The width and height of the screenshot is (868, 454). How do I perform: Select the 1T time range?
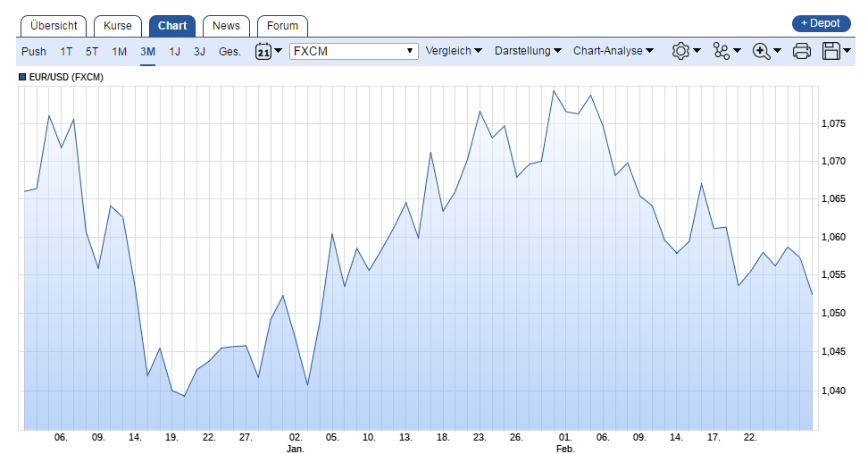pos(66,52)
